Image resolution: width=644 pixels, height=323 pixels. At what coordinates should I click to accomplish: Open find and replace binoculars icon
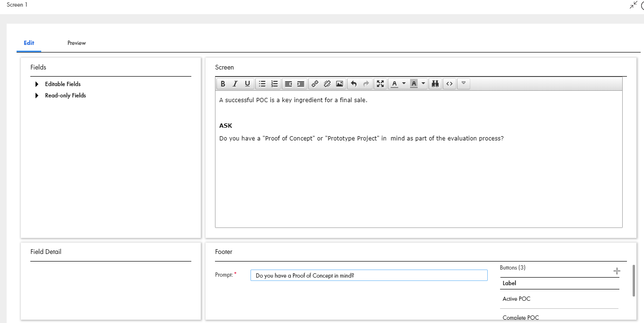[x=436, y=84]
